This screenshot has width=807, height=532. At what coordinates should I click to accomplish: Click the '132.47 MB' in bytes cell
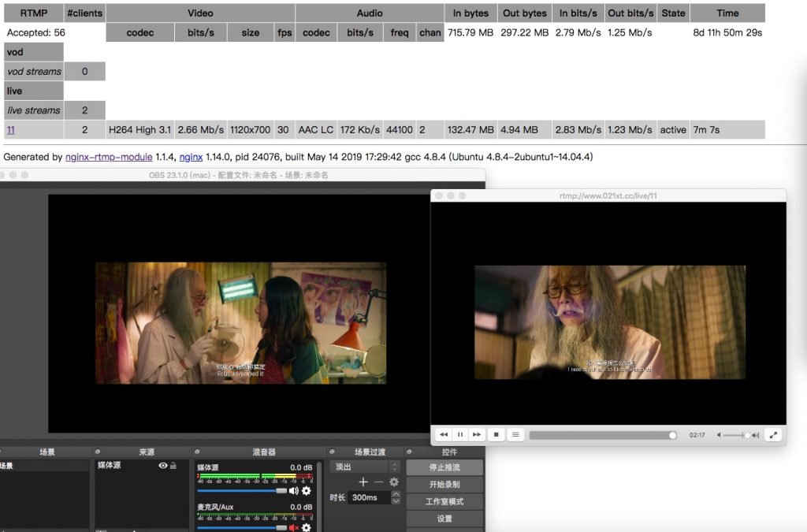[470, 130]
